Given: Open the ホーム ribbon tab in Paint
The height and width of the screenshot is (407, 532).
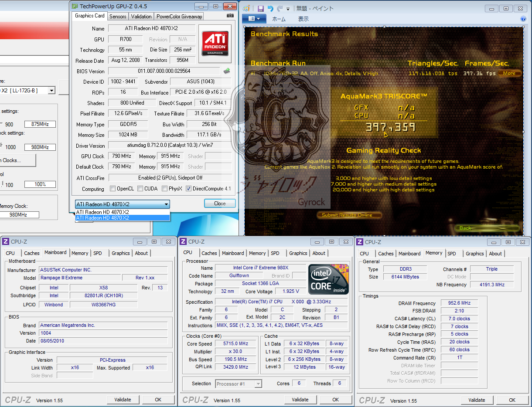Looking at the screenshot, I should (279, 19).
